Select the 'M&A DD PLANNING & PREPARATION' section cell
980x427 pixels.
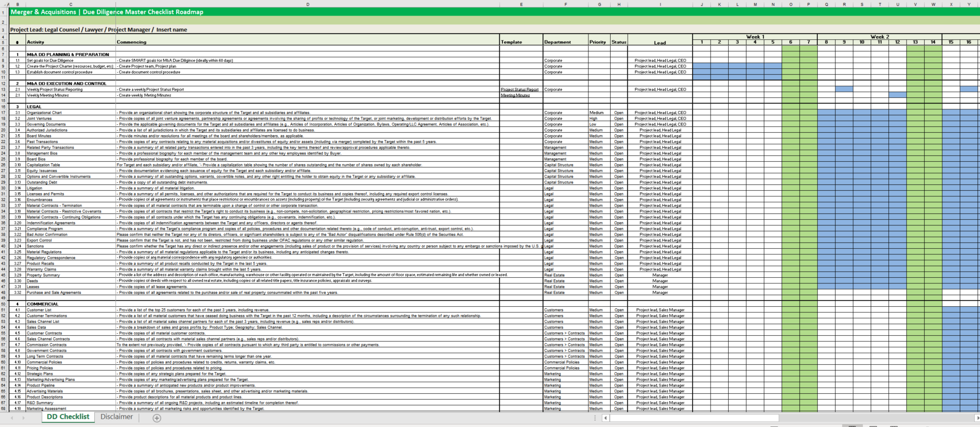click(x=70, y=54)
